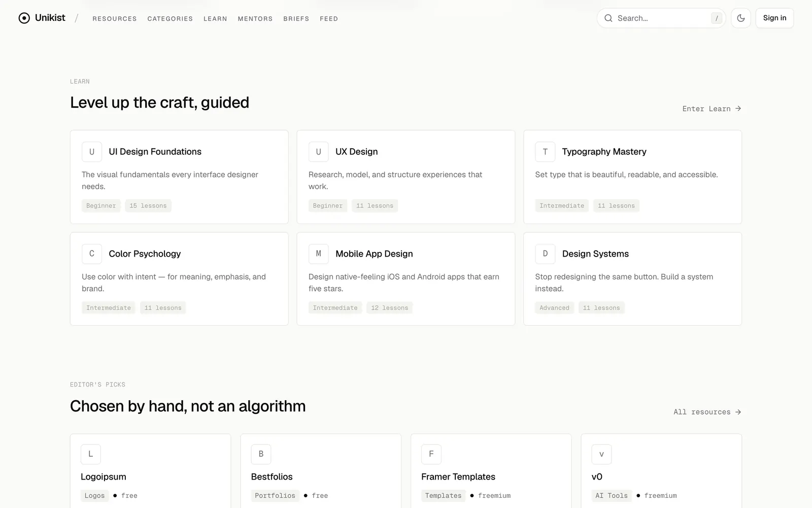Click the L icon on Logoipsum card

coord(91,454)
